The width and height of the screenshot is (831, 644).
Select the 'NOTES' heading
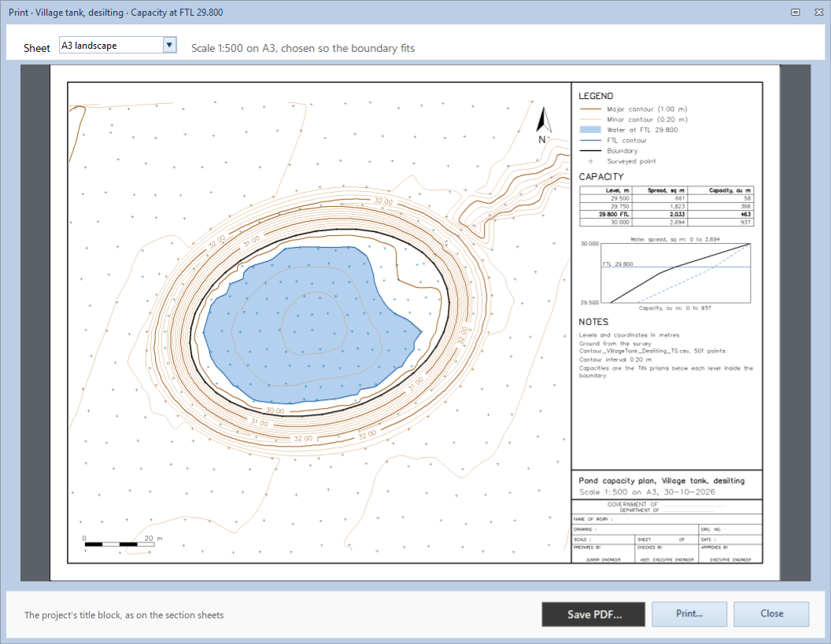point(593,322)
